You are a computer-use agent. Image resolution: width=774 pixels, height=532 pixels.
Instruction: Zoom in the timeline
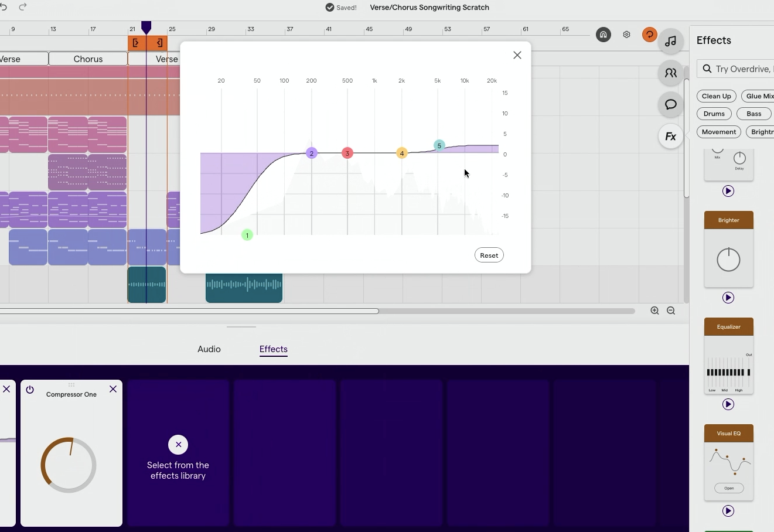pos(654,311)
